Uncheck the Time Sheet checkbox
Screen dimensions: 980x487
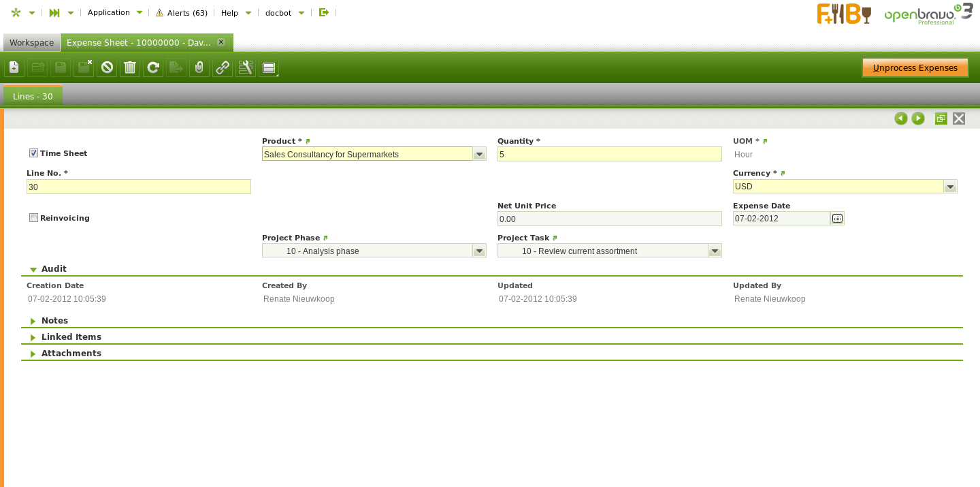pyautogui.click(x=33, y=153)
